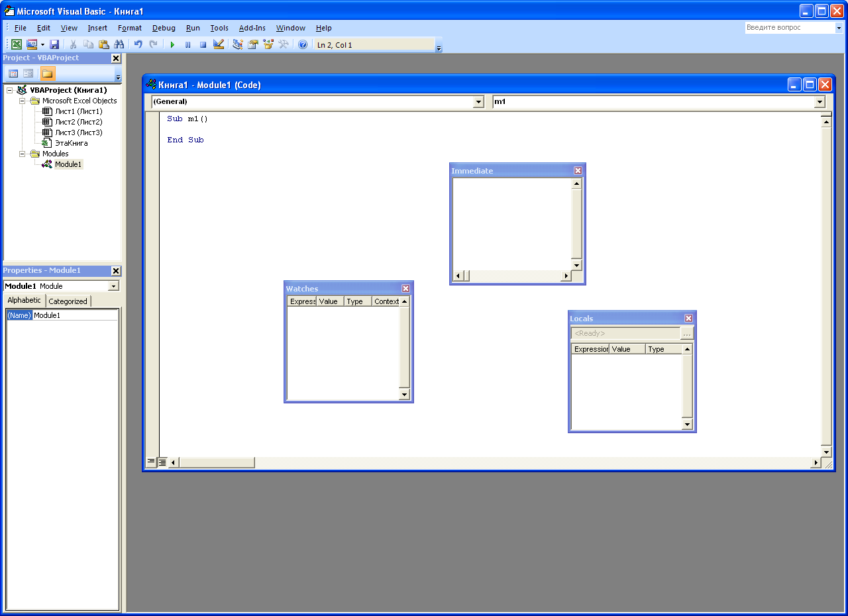Close the Immediate window
This screenshot has height=616, width=848.
click(x=578, y=171)
